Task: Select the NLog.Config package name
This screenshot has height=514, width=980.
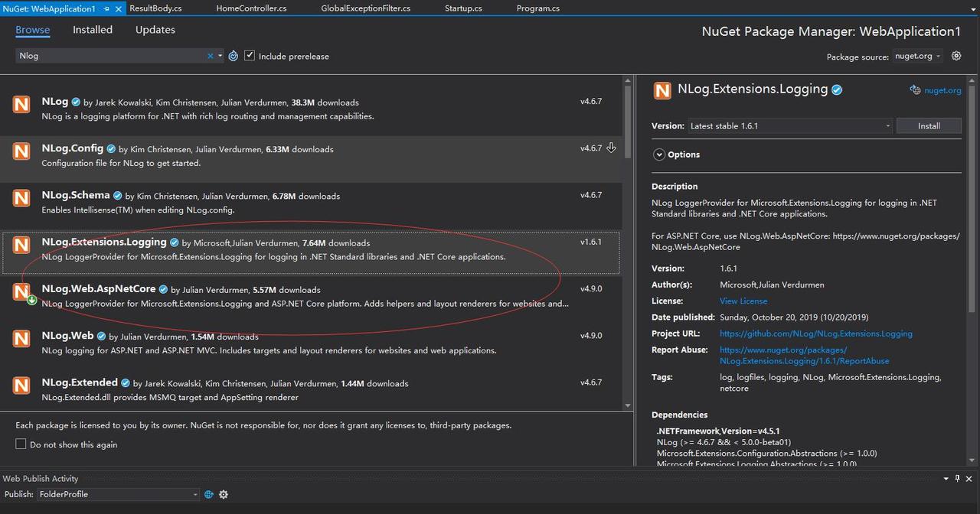Action: [73, 148]
